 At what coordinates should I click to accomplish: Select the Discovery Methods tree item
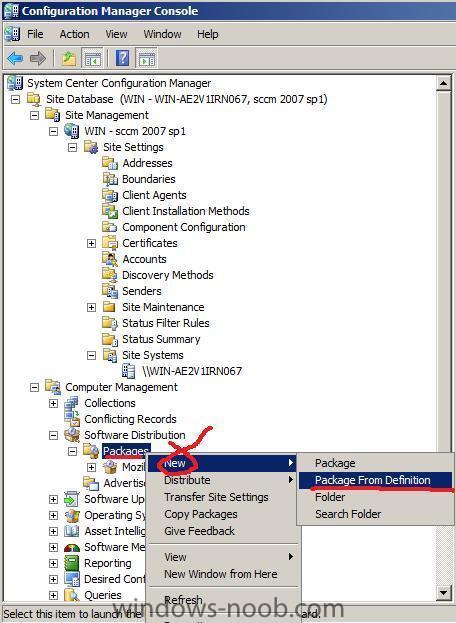[x=168, y=275]
